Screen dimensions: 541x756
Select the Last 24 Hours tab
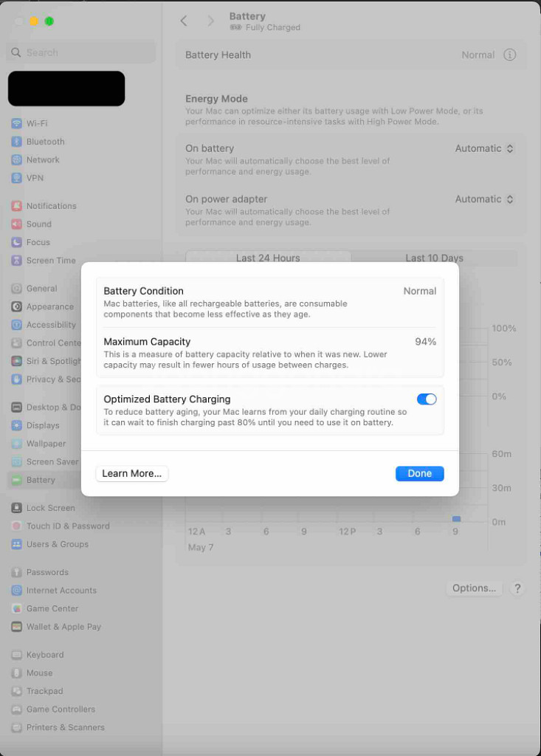[268, 258]
